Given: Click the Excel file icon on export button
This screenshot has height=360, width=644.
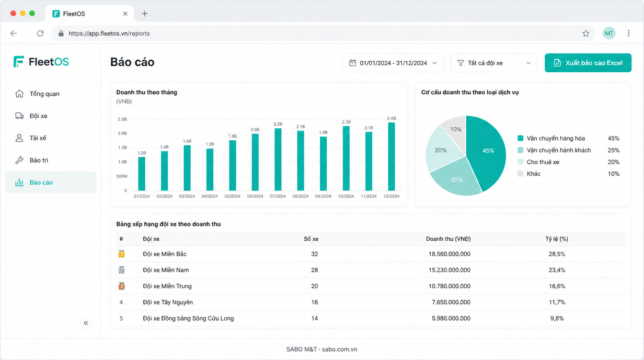Looking at the screenshot, I should [x=557, y=63].
